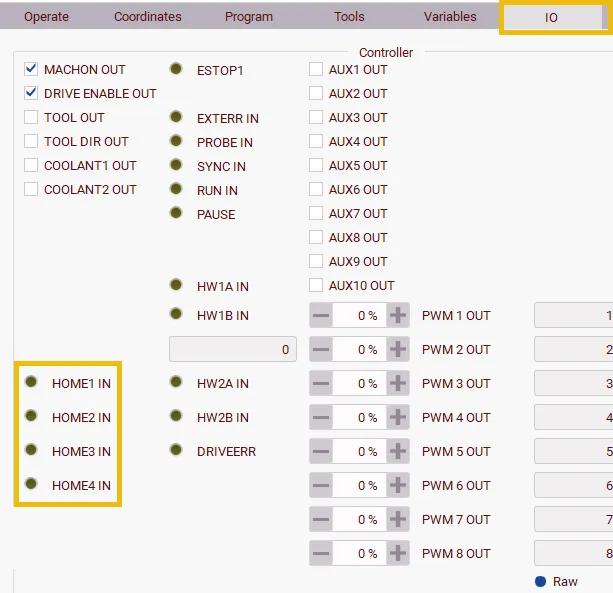Tick the AUX9 OUT checkbox
The height and width of the screenshot is (593, 613).
(315, 261)
